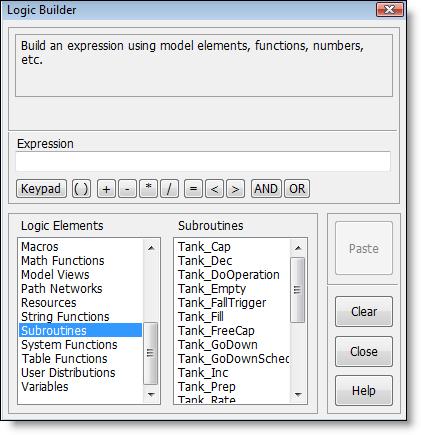Image resolution: width=421 pixels, height=435 pixels.
Task: Insert parentheses into the expression
Action: [81, 189]
